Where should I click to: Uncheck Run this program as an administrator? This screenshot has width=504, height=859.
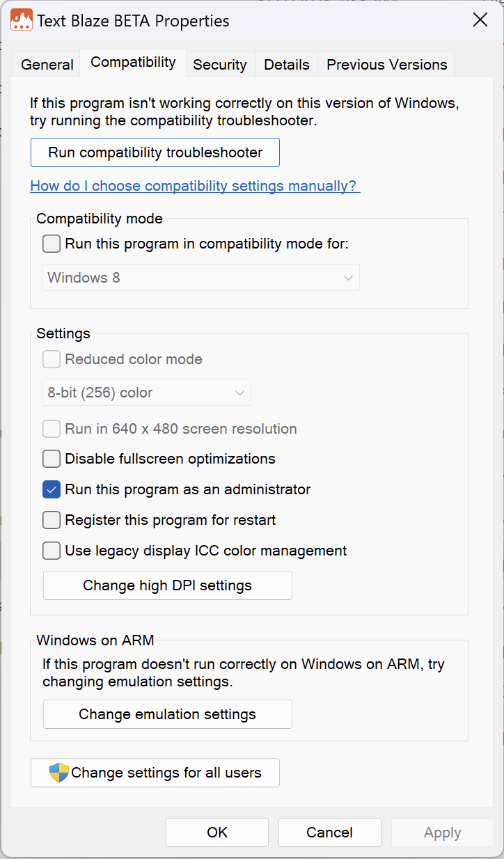tap(52, 490)
